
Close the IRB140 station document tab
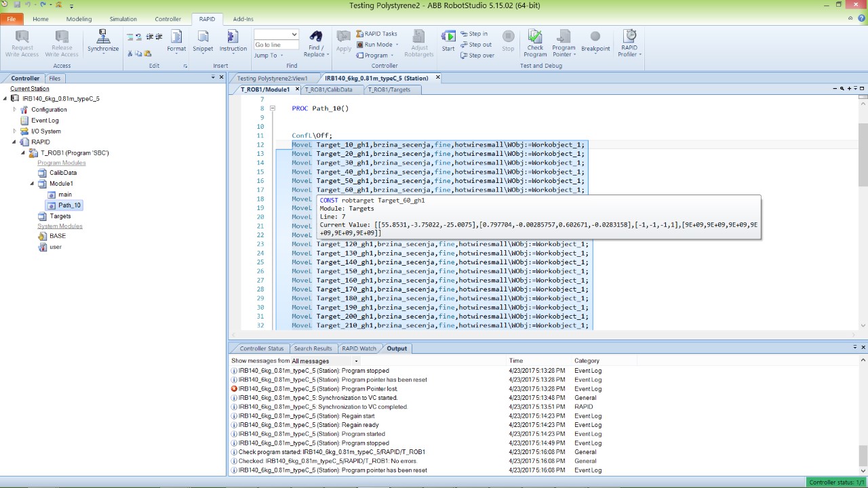437,77
